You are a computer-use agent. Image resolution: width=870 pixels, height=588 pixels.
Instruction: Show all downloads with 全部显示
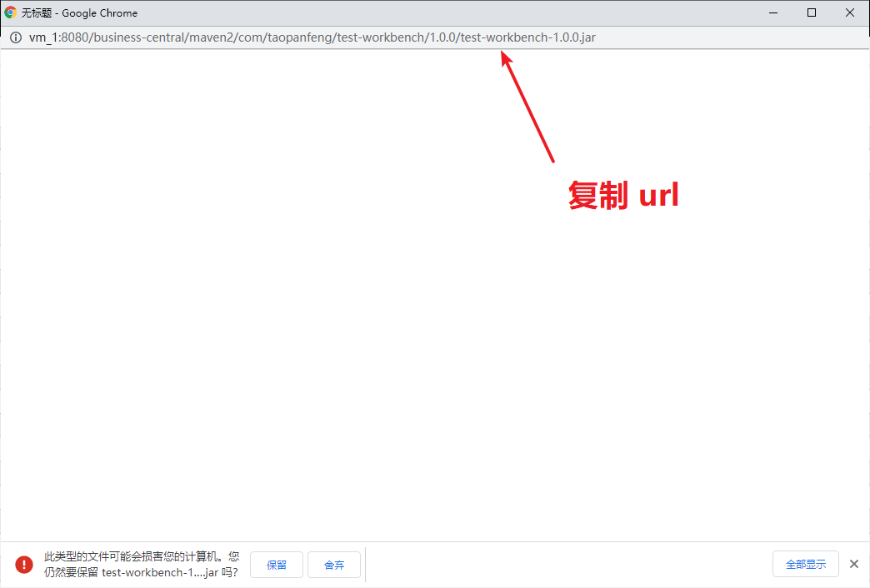coord(806,564)
